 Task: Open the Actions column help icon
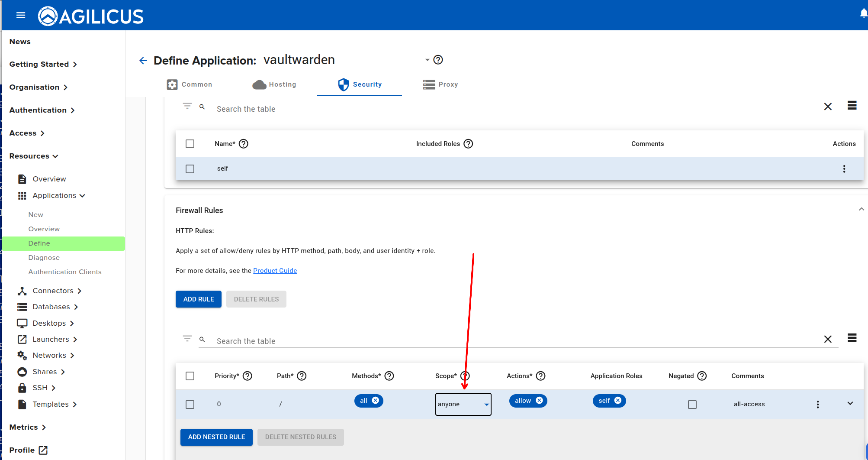541,376
